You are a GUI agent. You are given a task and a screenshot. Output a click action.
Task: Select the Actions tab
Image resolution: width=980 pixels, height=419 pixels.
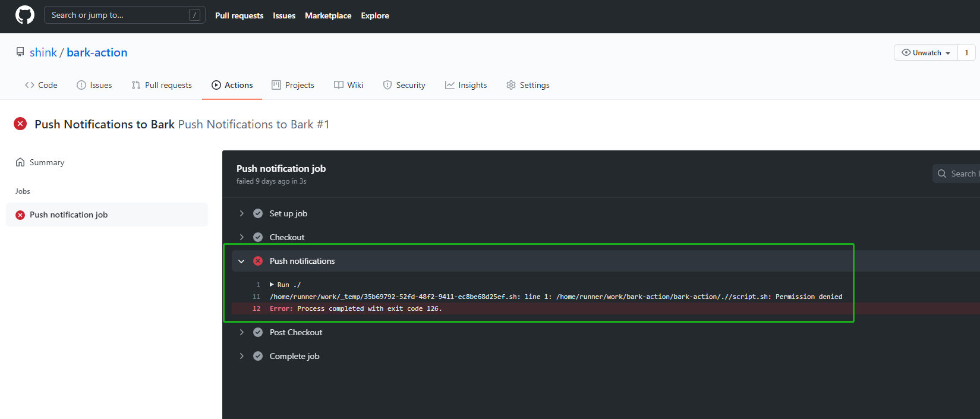(x=232, y=85)
